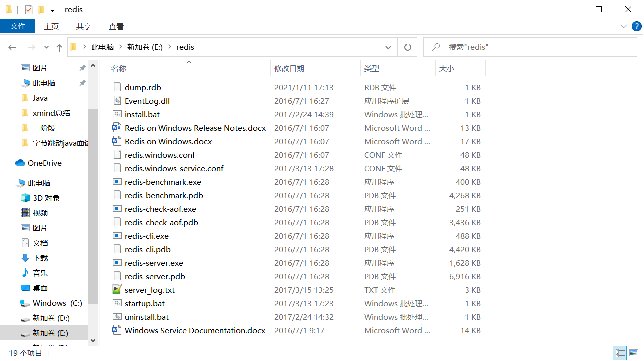The height and width of the screenshot is (361, 644).
Task: Go back using the back arrow
Action: tap(12, 47)
